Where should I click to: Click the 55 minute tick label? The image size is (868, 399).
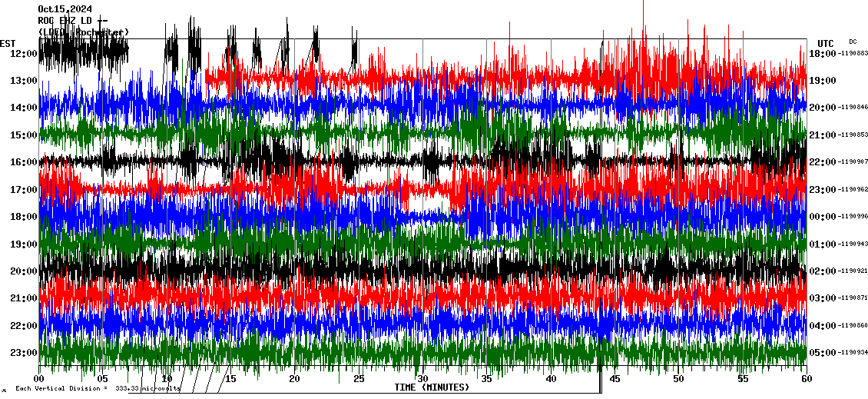[742, 379]
